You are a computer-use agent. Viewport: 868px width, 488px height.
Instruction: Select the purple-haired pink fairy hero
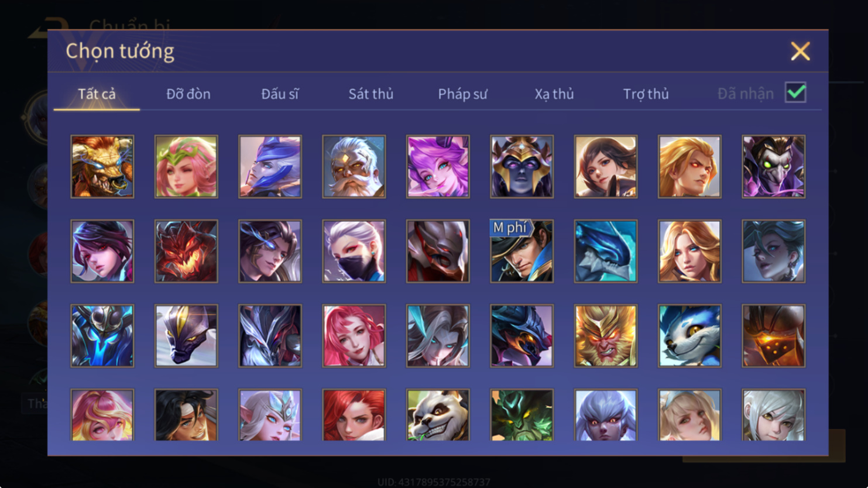coord(438,167)
